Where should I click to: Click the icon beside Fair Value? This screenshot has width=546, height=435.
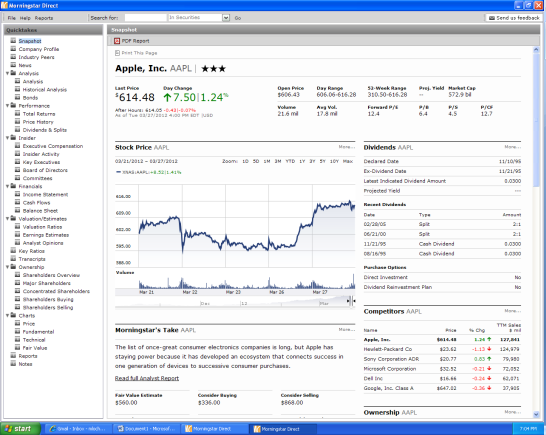[17, 348]
